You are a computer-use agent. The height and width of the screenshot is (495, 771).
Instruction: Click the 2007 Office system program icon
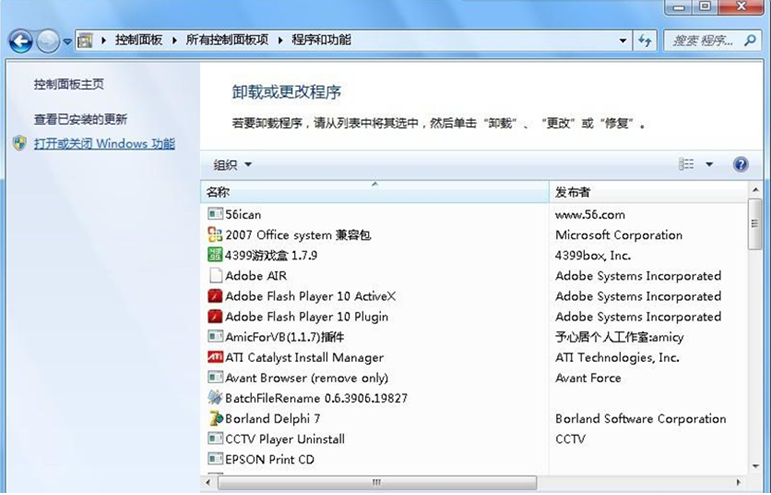click(x=215, y=235)
